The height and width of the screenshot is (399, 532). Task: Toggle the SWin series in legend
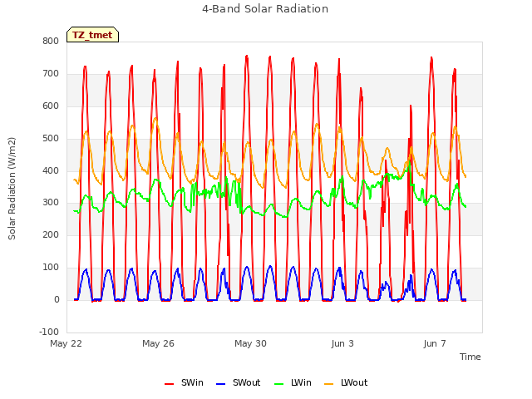click(x=184, y=382)
